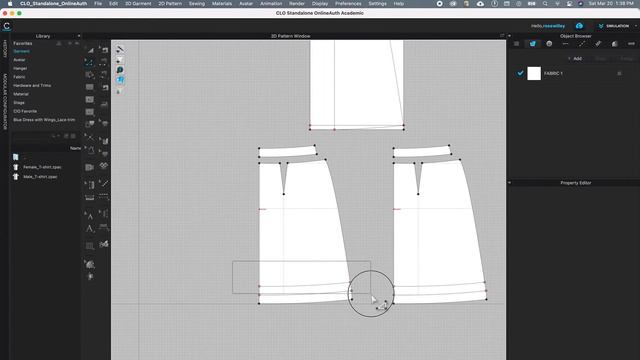Switch to Grading tab in Object Browser

pyautogui.click(x=615, y=44)
